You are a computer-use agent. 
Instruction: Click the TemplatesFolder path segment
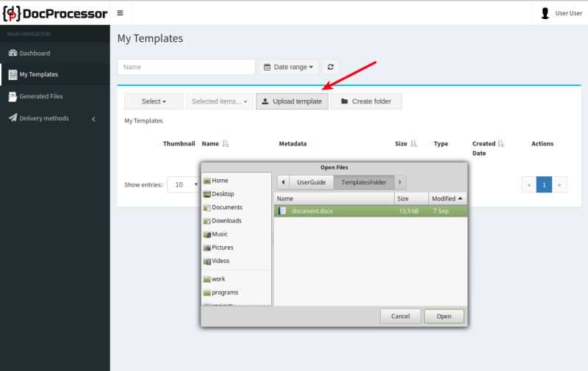364,182
